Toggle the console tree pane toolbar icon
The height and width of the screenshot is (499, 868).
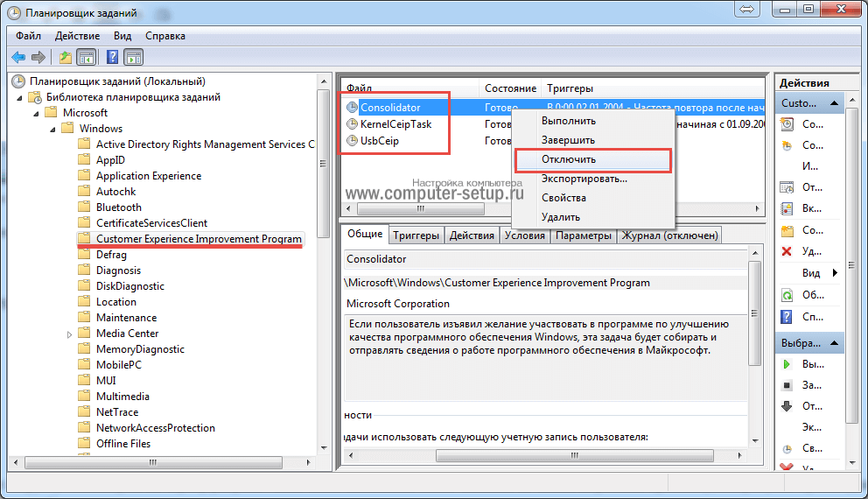tap(86, 58)
